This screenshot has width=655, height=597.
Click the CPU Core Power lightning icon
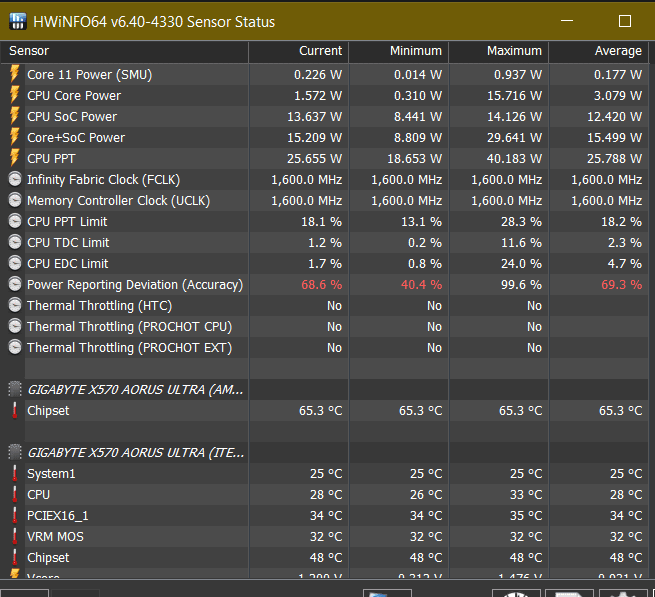pos(15,95)
